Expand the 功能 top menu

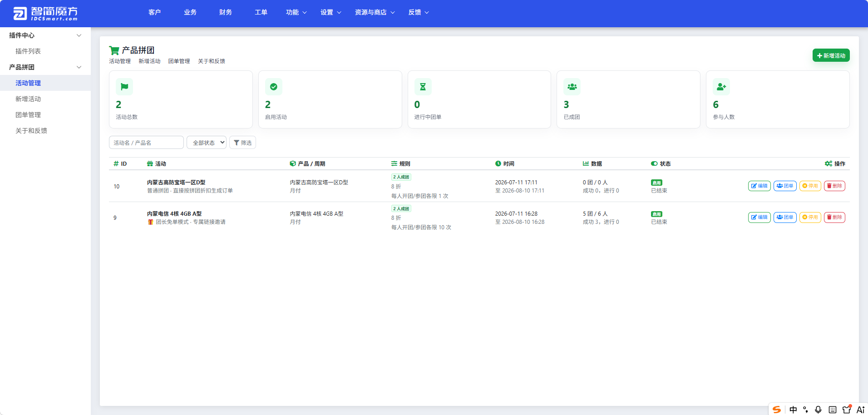click(296, 12)
